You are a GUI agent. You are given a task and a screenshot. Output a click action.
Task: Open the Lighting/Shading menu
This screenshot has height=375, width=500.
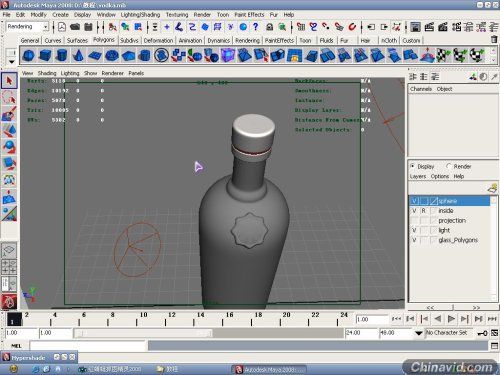tap(140, 15)
